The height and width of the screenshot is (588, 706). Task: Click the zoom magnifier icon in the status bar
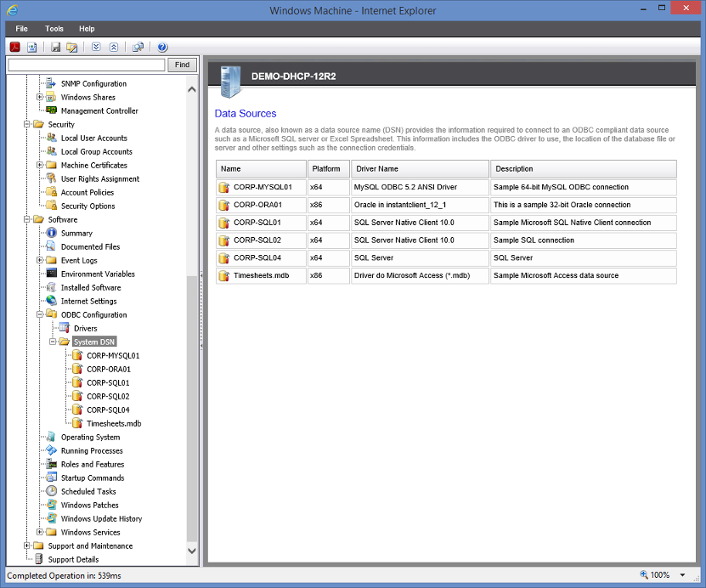click(x=644, y=574)
